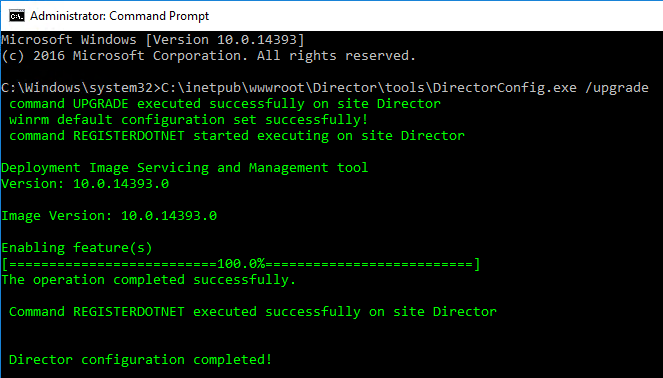Click the DirectorConfig.exe /upgrade command line
This screenshot has height=378, width=663.
[x=325, y=88]
